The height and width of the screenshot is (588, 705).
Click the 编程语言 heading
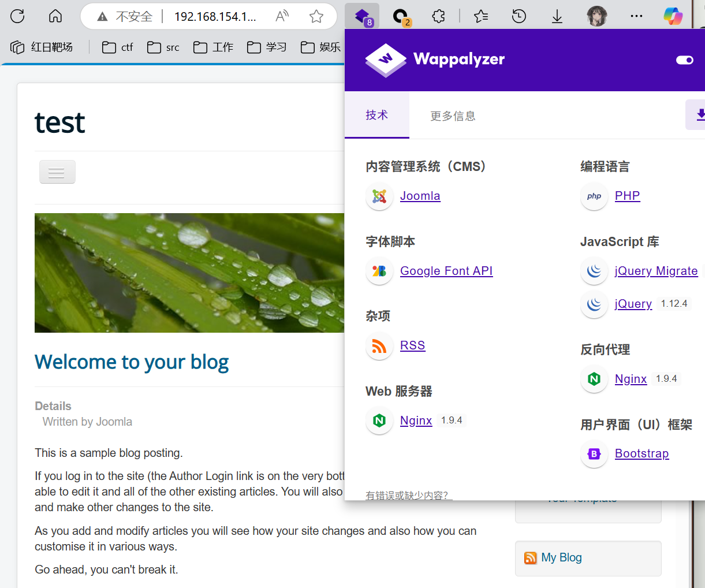(x=605, y=167)
